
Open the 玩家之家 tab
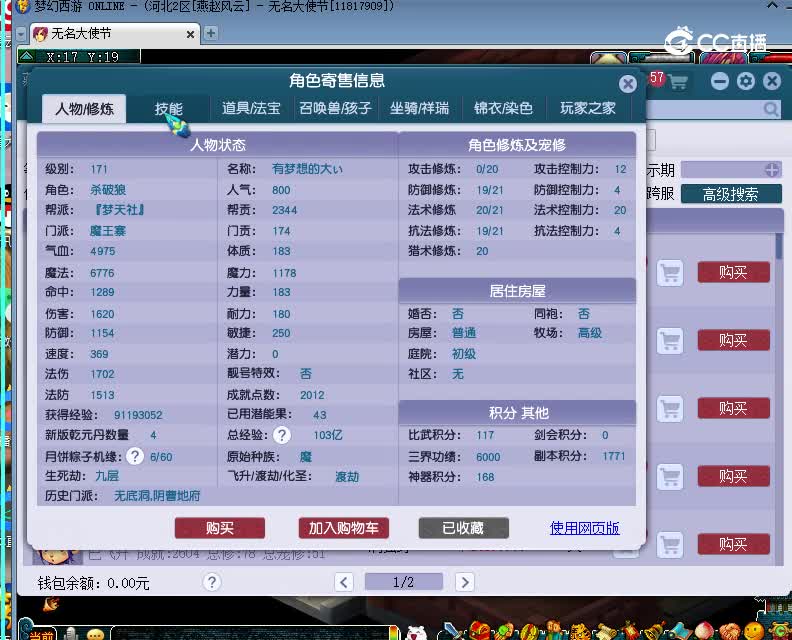[x=587, y=108]
